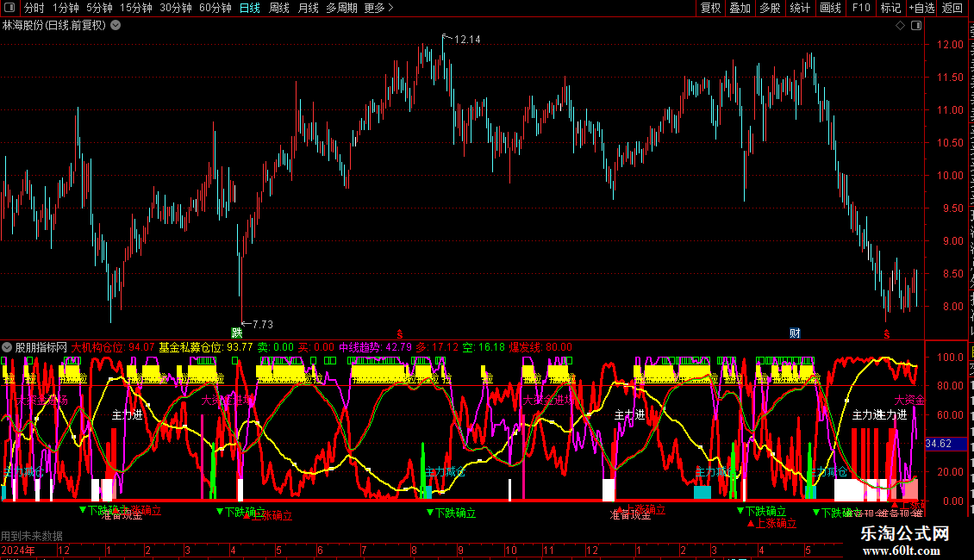
Task: Select the 1分钟 period tab
Action: point(66,8)
